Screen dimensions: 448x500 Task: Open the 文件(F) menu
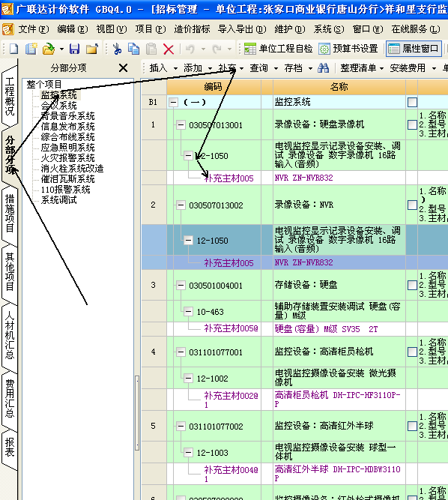(x=33, y=29)
